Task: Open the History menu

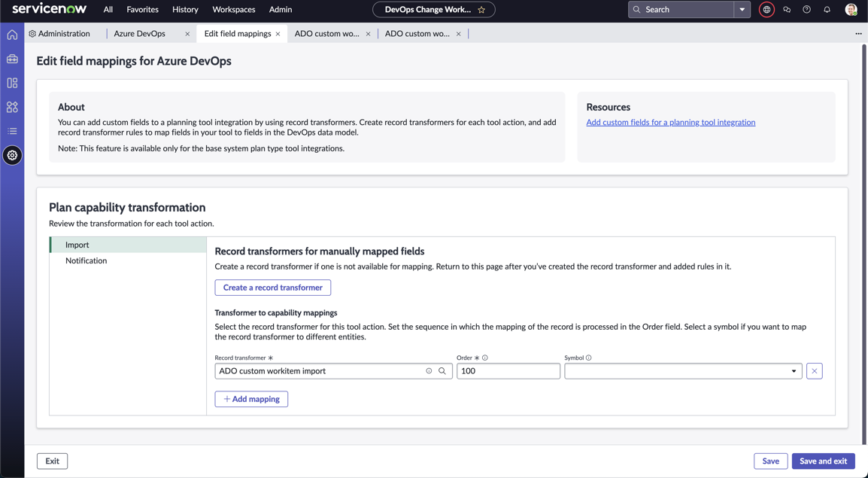Action: point(185,10)
